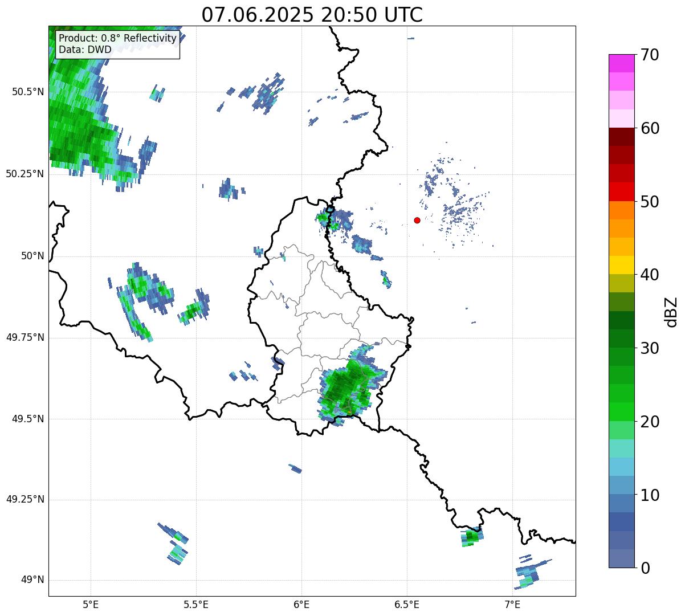
Task: Click the latitude label 50.25°N
Action: pyautogui.click(x=25, y=174)
